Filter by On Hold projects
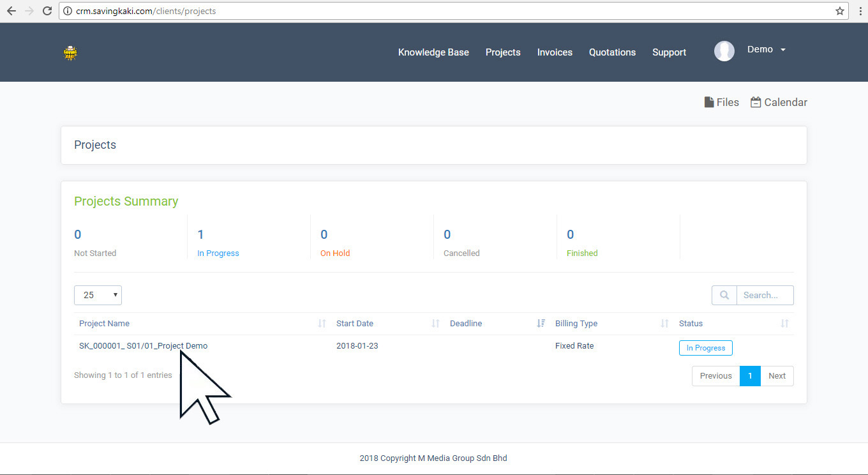 click(x=335, y=253)
